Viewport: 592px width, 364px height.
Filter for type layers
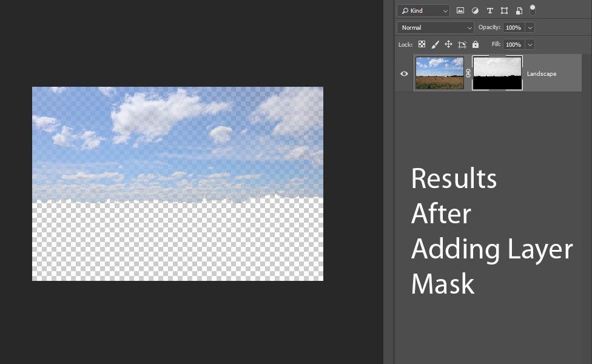point(489,11)
